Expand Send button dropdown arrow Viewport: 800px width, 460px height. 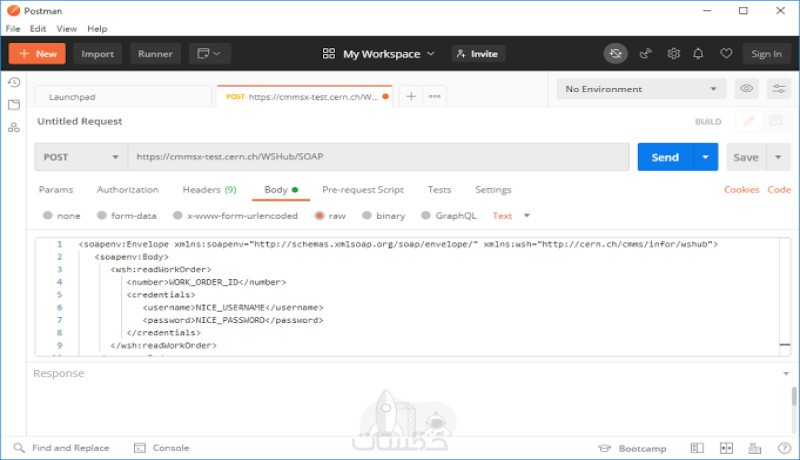(x=705, y=157)
